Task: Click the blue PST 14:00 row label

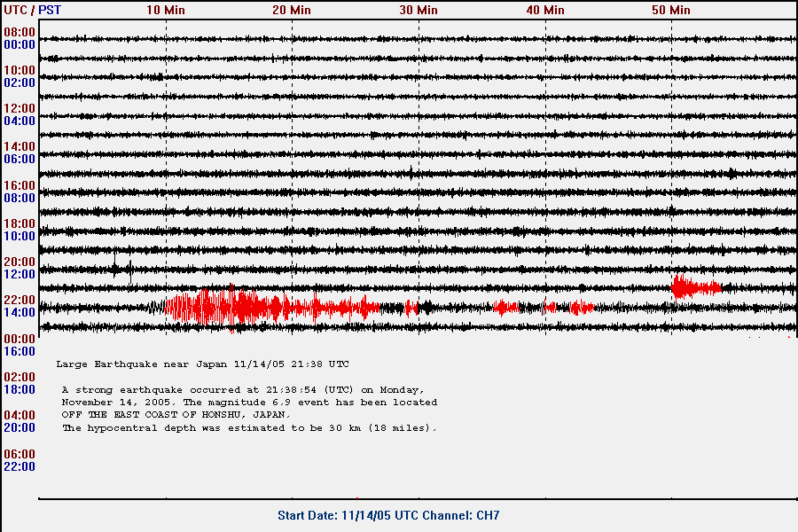Action: pos(19,312)
